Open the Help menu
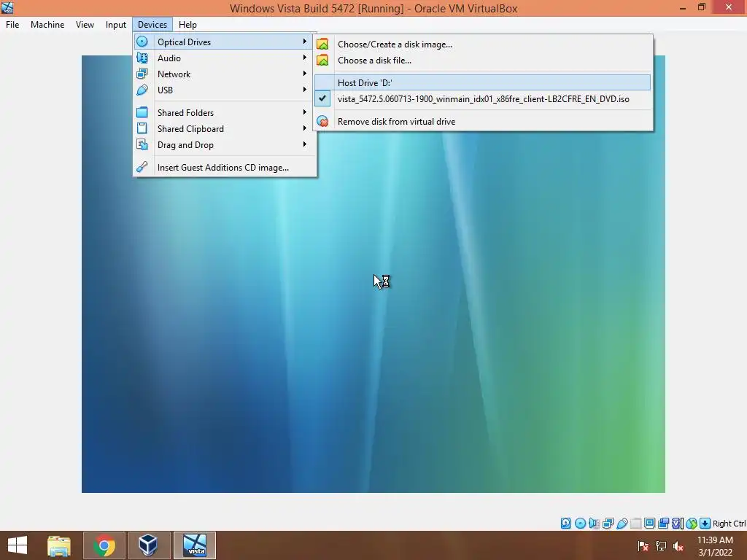The image size is (747, 560). click(x=187, y=25)
